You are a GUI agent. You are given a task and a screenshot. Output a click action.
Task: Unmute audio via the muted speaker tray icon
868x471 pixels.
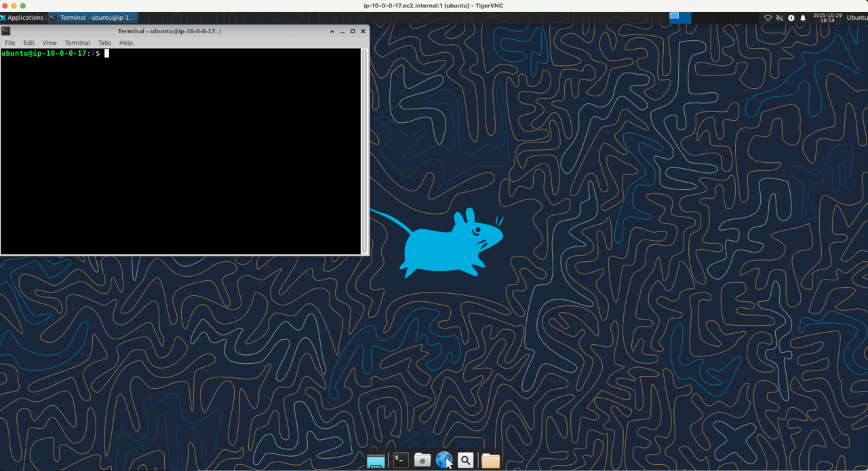779,18
